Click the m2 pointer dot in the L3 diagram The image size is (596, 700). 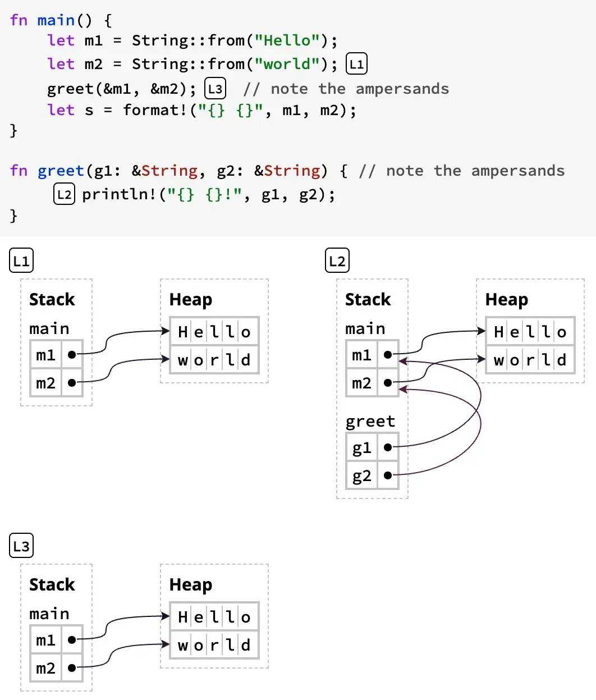[72, 668]
